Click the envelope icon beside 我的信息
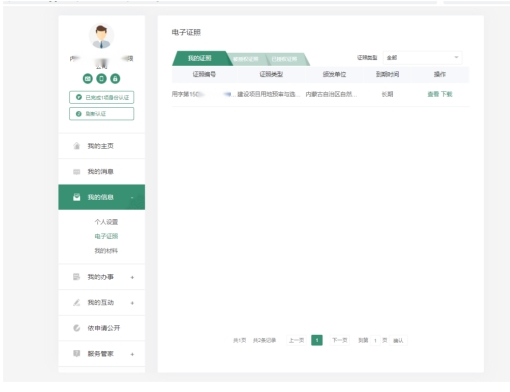Viewport: 510px width, 392px height. point(77,197)
